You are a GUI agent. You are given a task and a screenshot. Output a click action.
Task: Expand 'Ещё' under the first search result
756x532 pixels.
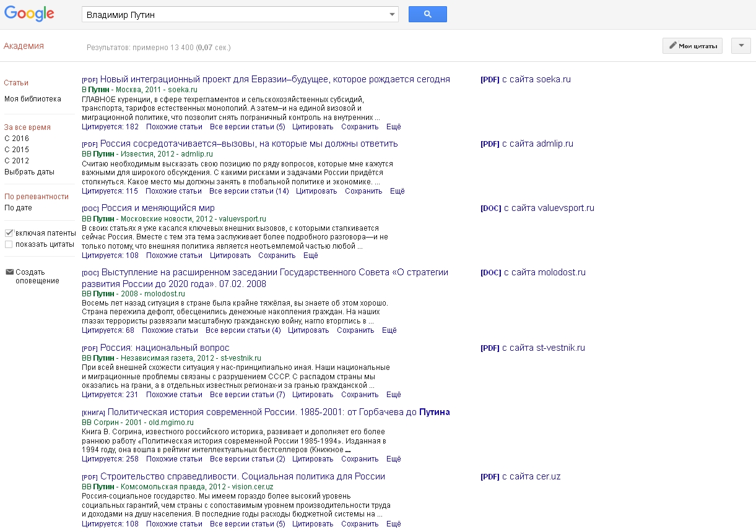[393, 127]
